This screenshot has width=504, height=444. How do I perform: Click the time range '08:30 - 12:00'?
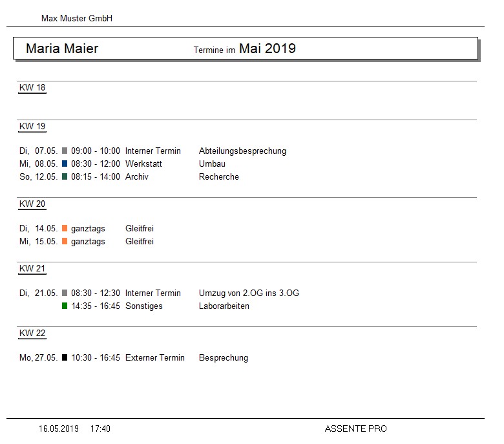(96, 164)
